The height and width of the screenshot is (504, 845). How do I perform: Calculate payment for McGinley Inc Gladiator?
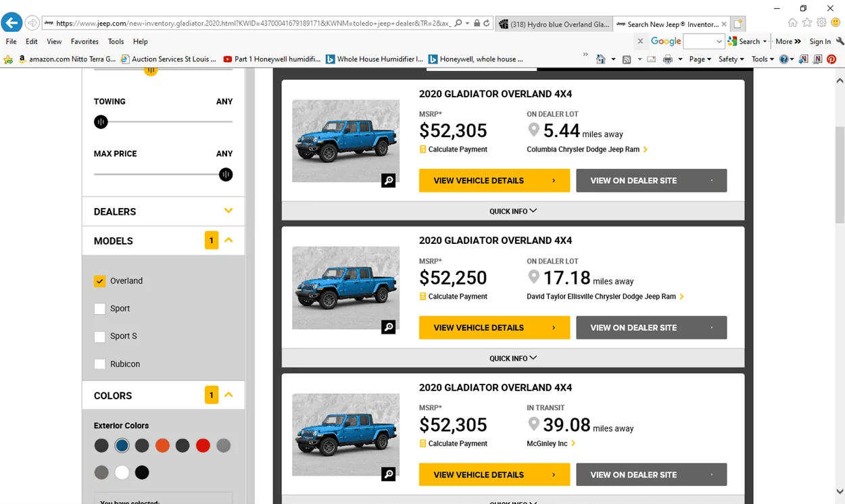(x=453, y=444)
